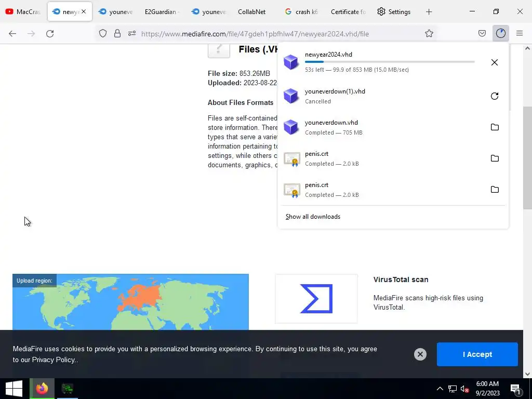Click the 'About Files Formats' heading
The image size is (532, 399).
(x=241, y=102)
